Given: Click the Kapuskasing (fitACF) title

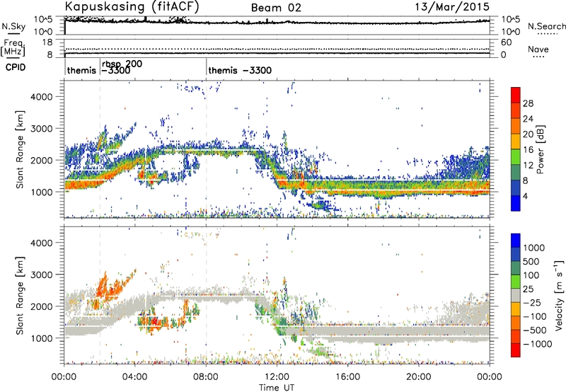Looking at the screenshot, I should click(x=132, y=6).
